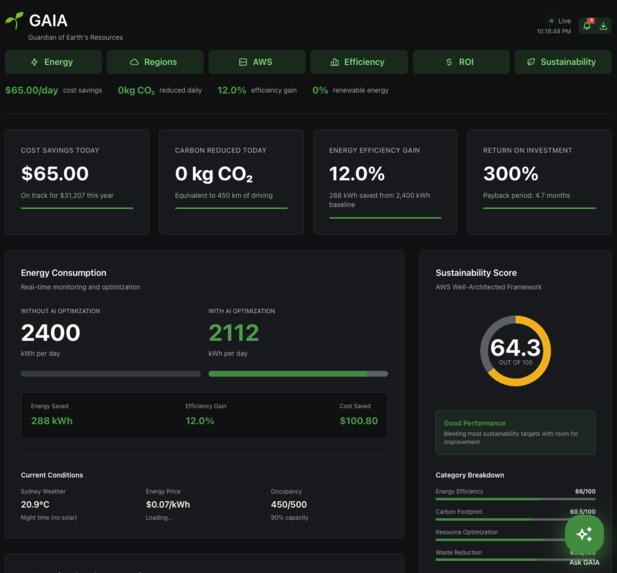The image size is (617, 573).
Task: Click 'Equivalent to 450 km of driving'
Action: [x=224, y=195]
